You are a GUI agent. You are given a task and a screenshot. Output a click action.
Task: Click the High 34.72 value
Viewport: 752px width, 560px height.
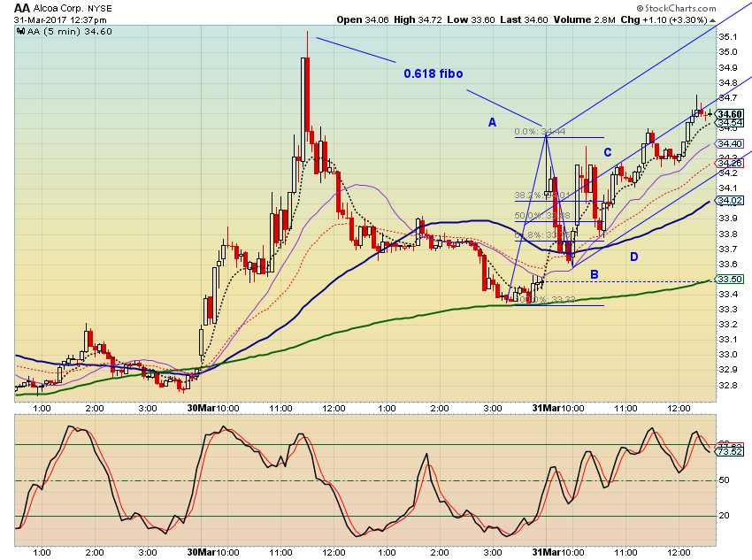coord(418,19)
